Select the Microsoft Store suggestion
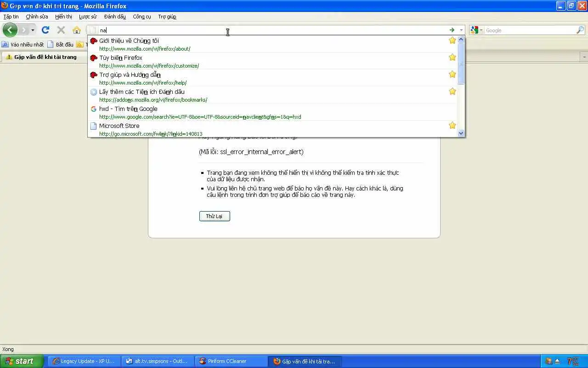This screenshot has width=588, height=368. 273,129
